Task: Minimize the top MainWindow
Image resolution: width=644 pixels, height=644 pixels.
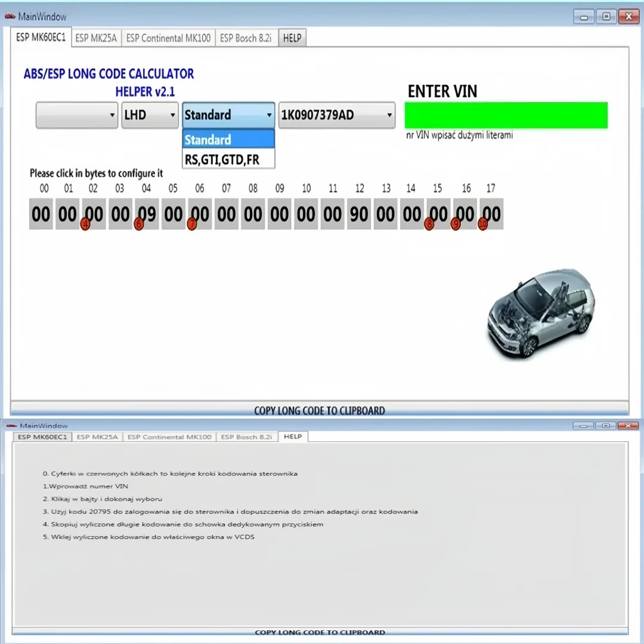Action: [x=584, y=17]
